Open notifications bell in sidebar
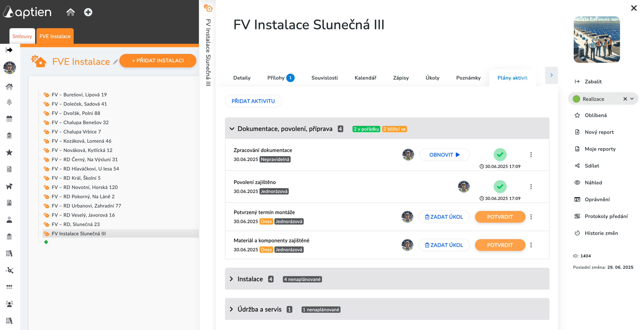This screenshot has width=644, height=330. [x=9, y=102]
